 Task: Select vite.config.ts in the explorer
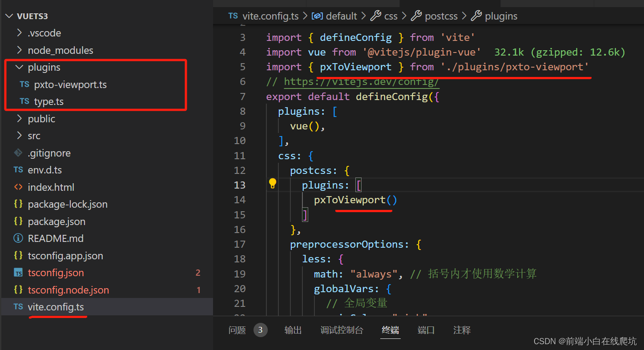click(56, 307)
